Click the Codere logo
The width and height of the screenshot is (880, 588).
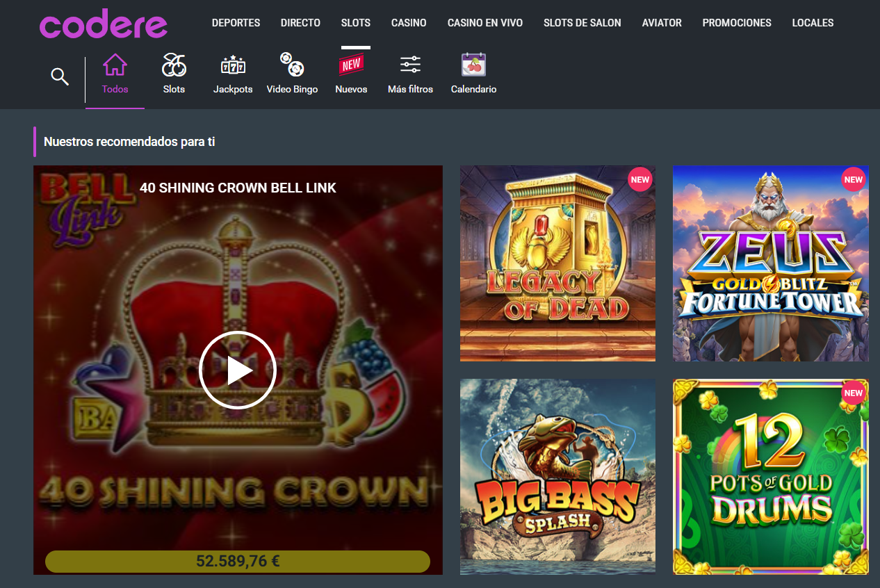(x=104, y=24)
